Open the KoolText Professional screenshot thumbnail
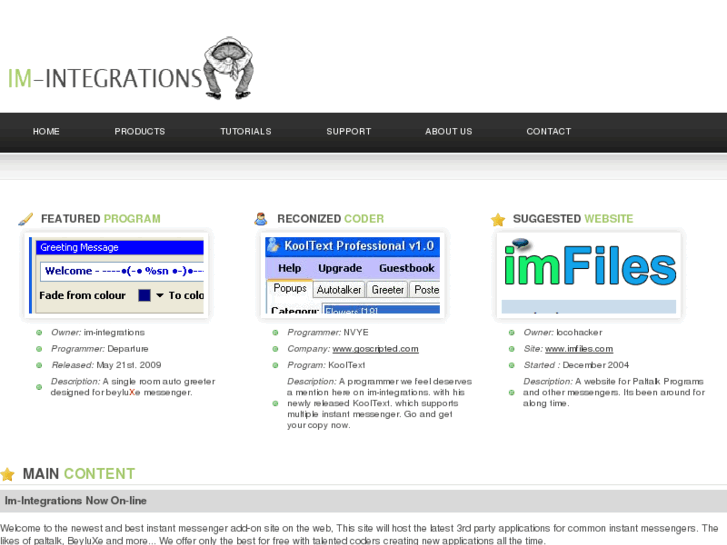 pyautogui.click(x=352, y=275)
